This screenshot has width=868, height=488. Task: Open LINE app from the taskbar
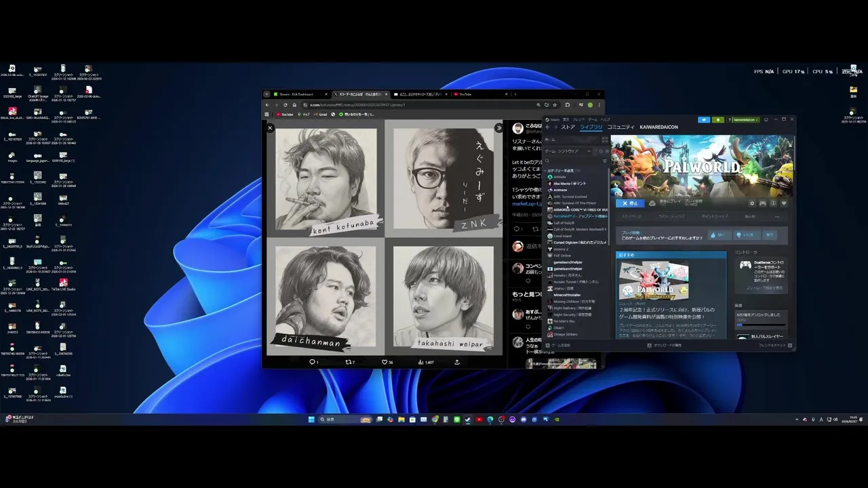[457, 420]
